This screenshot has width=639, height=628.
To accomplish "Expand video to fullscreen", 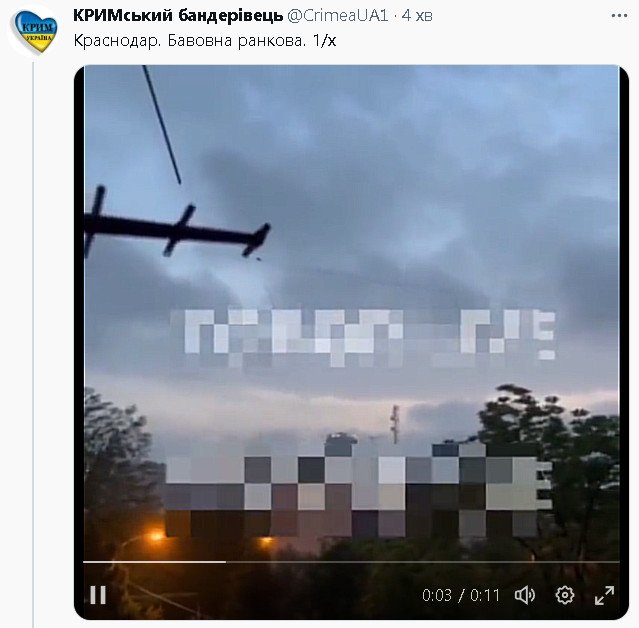I will (x=604, y=595).
